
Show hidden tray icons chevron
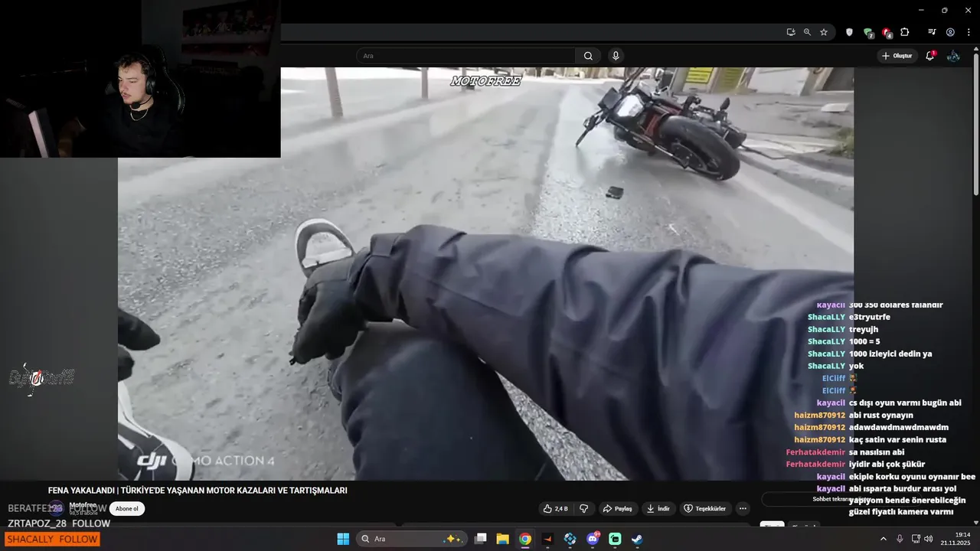coord(884,539)
